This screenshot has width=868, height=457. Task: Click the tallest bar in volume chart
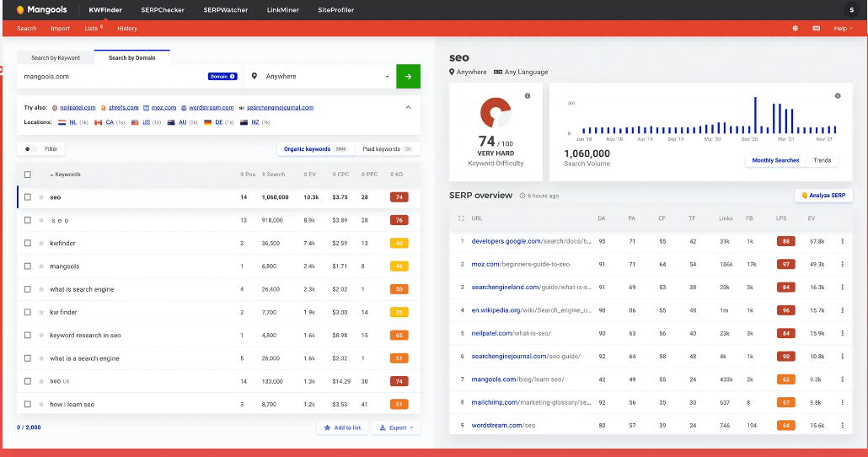point(755,116)
